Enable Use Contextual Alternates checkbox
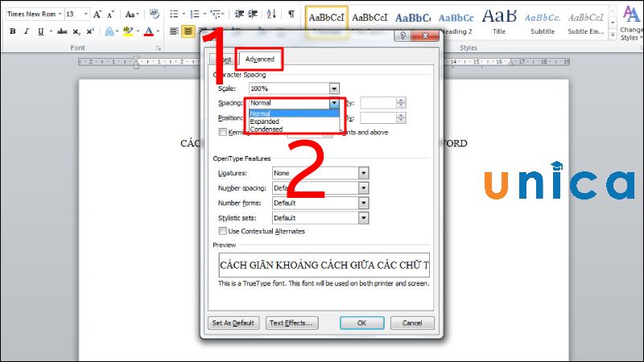 223,231
